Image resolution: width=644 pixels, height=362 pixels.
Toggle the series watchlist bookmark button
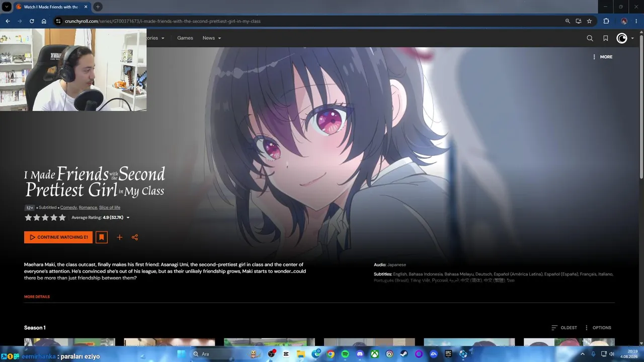click(x=102, y=237)
